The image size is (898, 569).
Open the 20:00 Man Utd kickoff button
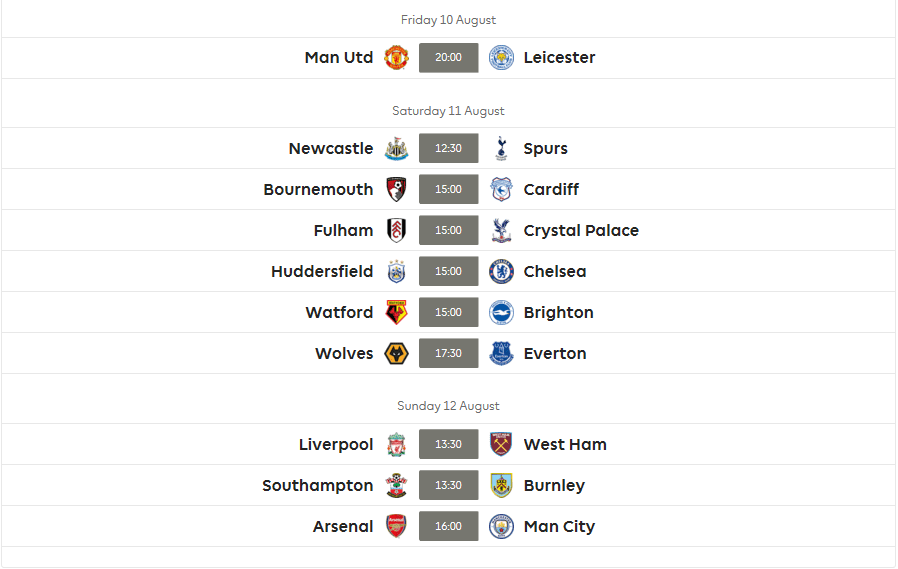coord(448,58)
